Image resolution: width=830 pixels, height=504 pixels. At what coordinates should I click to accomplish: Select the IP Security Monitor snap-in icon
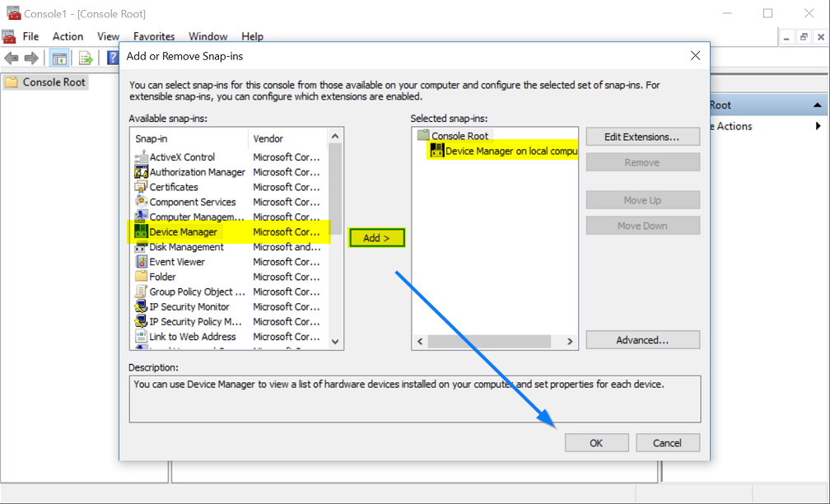tap(141, 306)
